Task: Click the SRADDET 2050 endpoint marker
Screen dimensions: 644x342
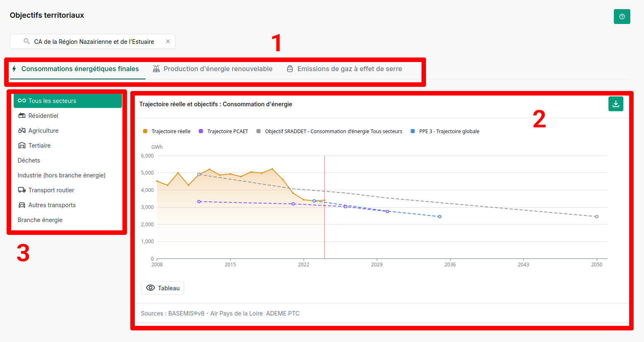Action: [x=596, y=217]
